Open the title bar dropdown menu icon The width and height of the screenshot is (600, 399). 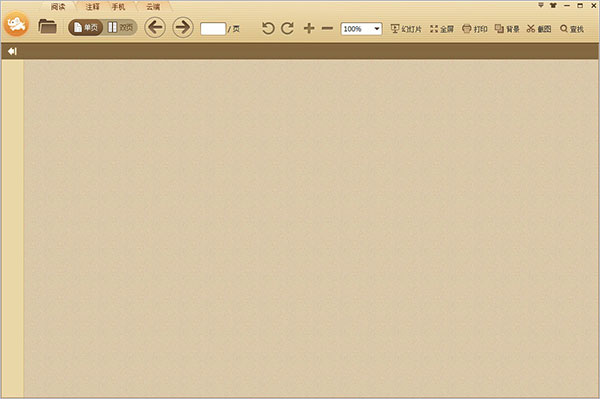[541, 5]
